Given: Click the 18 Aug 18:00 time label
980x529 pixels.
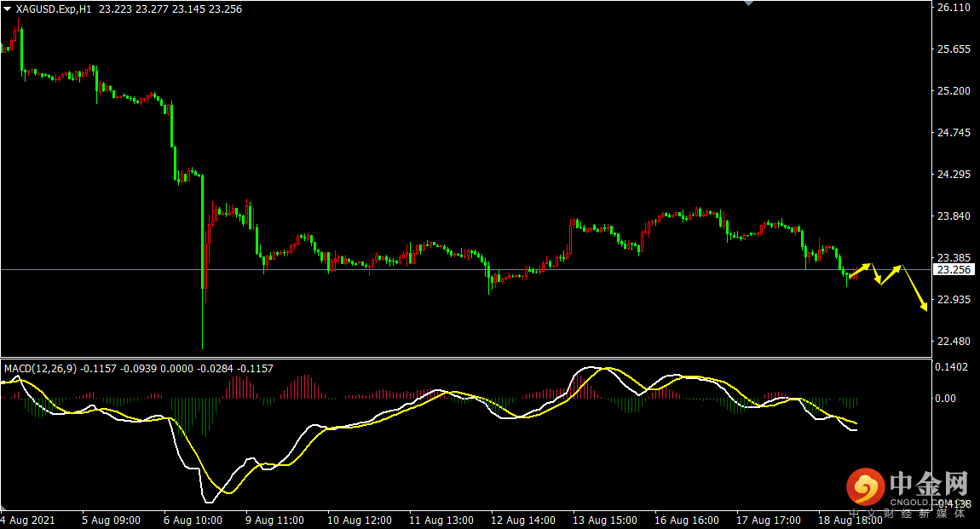Looking at the screenshot, I should pyautogui.click(x=850, y=520).
